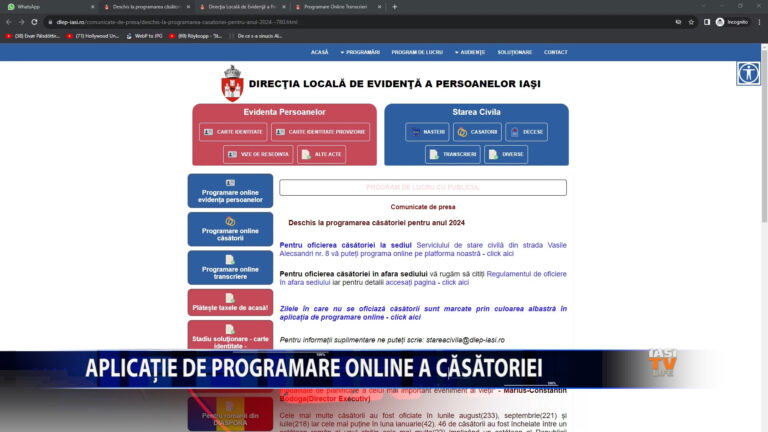The image size is (768, 432).
Task: Go to Acasă in the navigation bar
Action: (319, 52)
